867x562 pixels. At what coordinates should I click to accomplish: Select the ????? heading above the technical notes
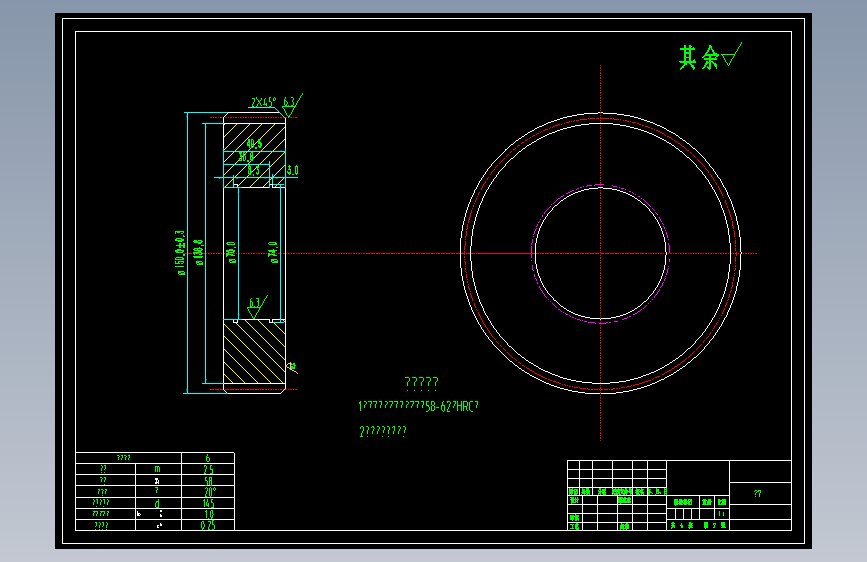point(421,383)
